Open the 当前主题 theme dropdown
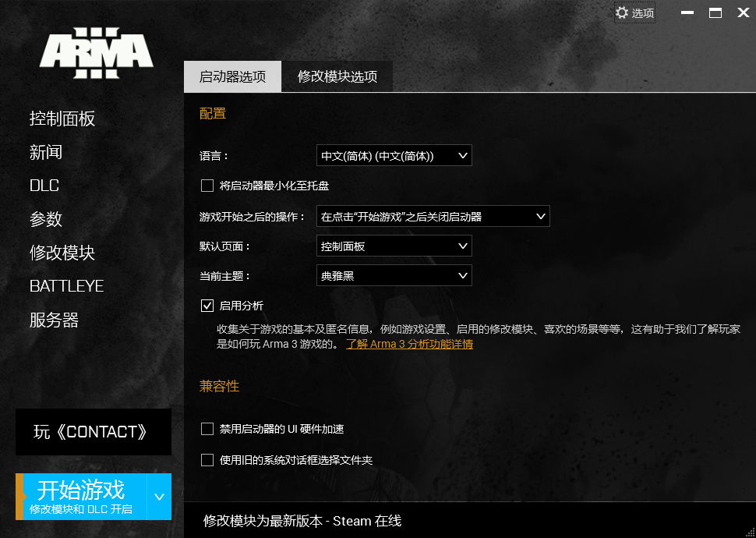Viewport: 756px width, 538px height. pos(394,275)
